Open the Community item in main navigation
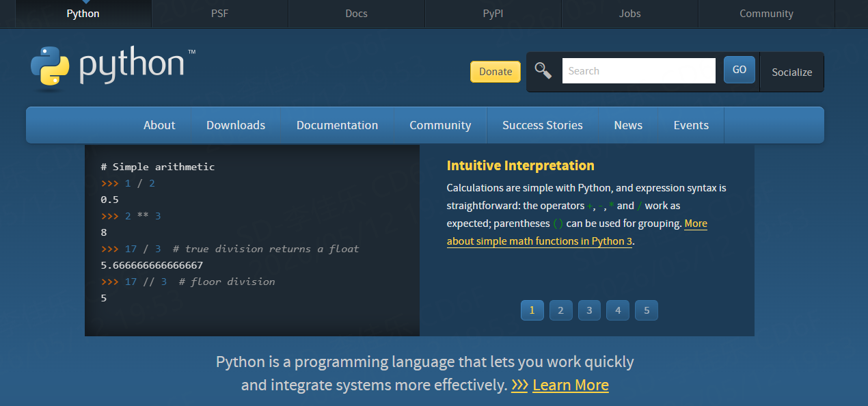The image size is (868, 406). tap(440, 125)
